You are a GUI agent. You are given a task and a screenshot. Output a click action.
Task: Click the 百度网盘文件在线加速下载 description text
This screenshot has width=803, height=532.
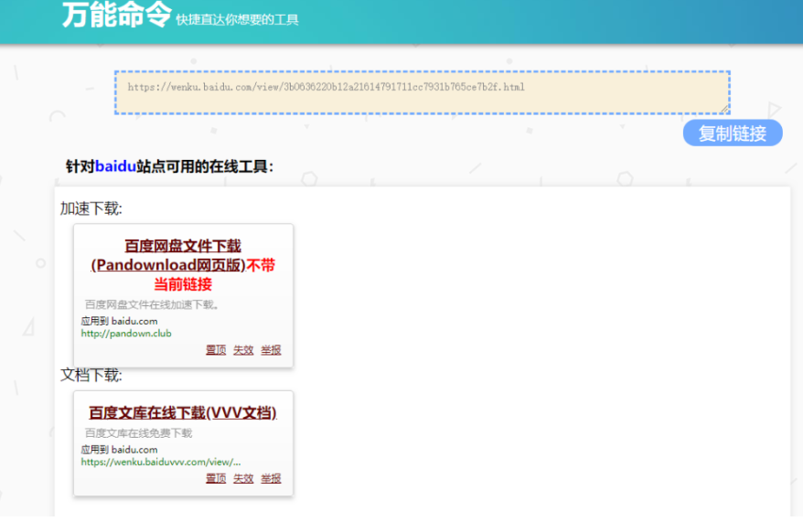click(x=152, y=304)
